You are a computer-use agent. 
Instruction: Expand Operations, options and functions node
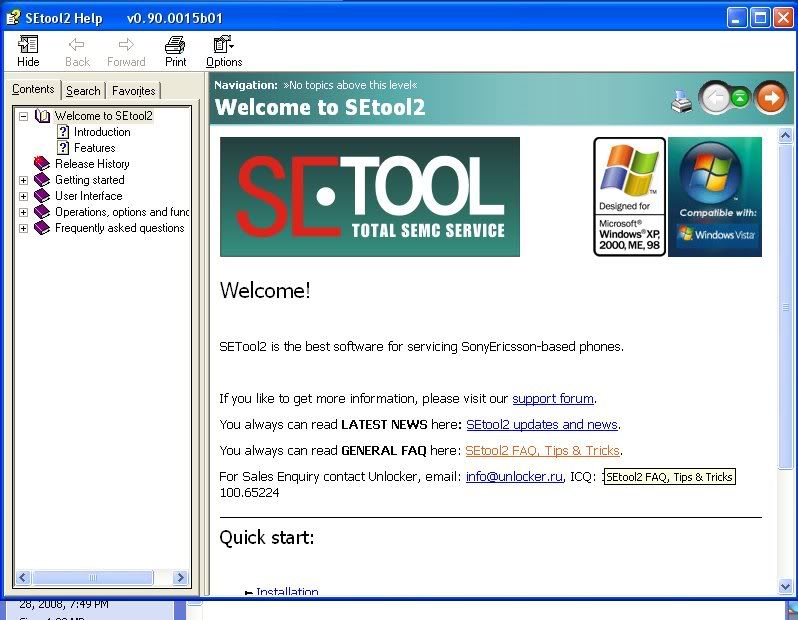click(23, 212)
